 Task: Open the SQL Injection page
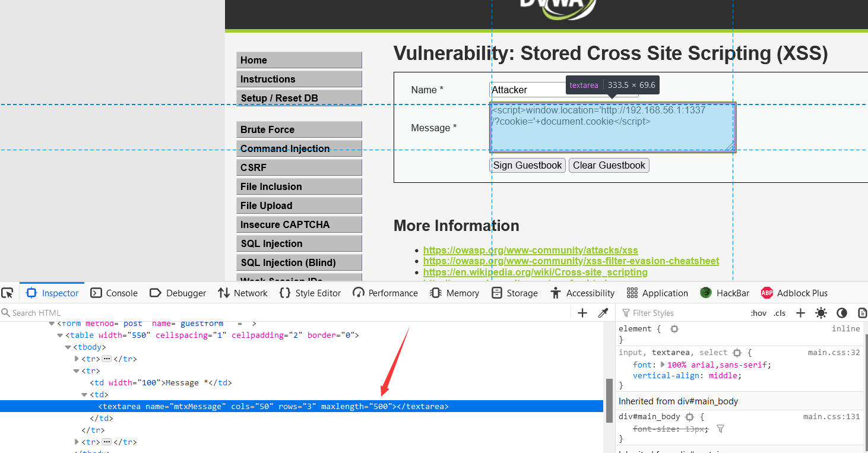click(299, 243)
